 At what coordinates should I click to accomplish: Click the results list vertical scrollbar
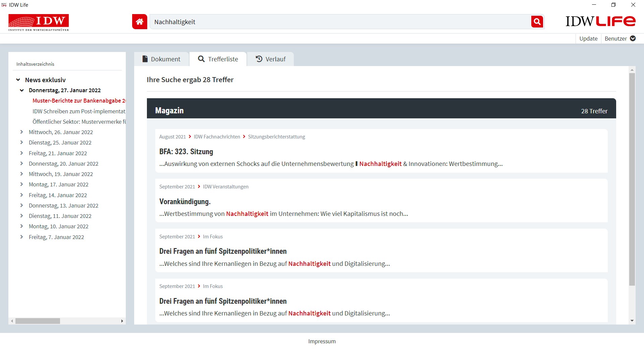[632, 179]
